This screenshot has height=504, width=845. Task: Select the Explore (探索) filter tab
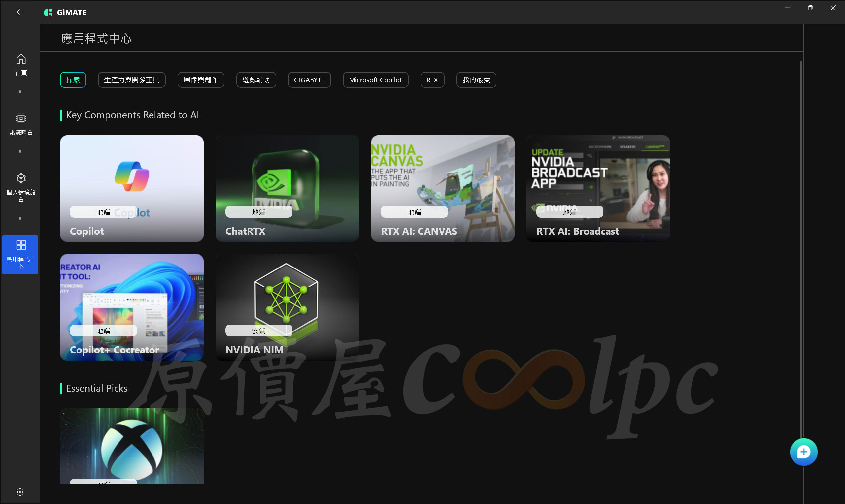pyautogui.click(x=73, y=80)
